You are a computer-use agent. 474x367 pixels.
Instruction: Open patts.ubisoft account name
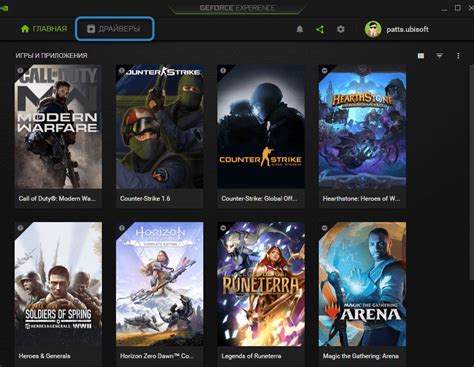[x=407, y=29]
